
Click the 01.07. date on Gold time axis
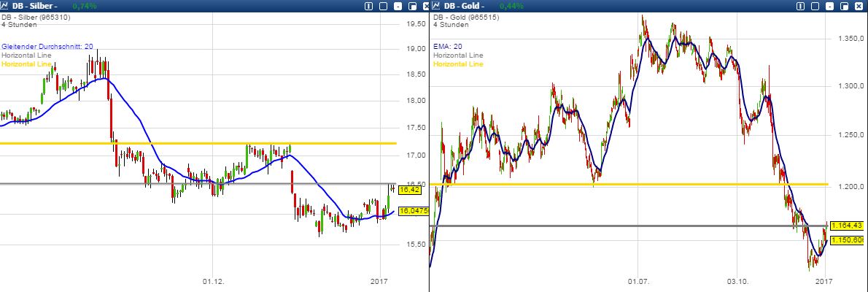point(638,282)
